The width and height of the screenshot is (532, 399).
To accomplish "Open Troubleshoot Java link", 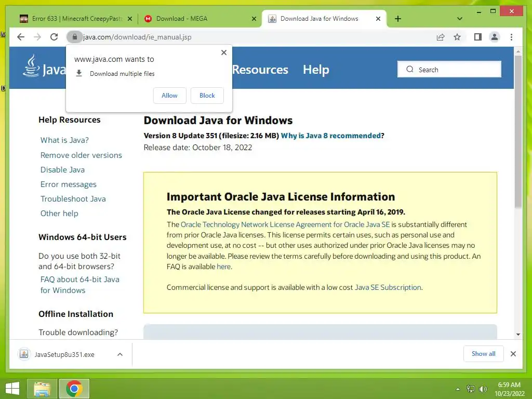I will point(73,199).
